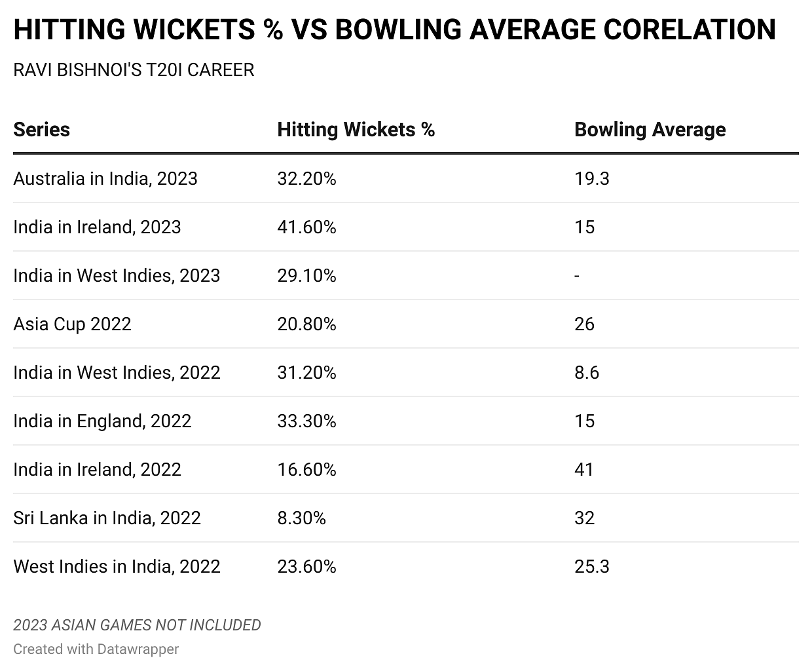This screenshot has width=812, height=671.
Task: Click the 2023 Asian Games not included note
Action: click(x=137, y=625)
